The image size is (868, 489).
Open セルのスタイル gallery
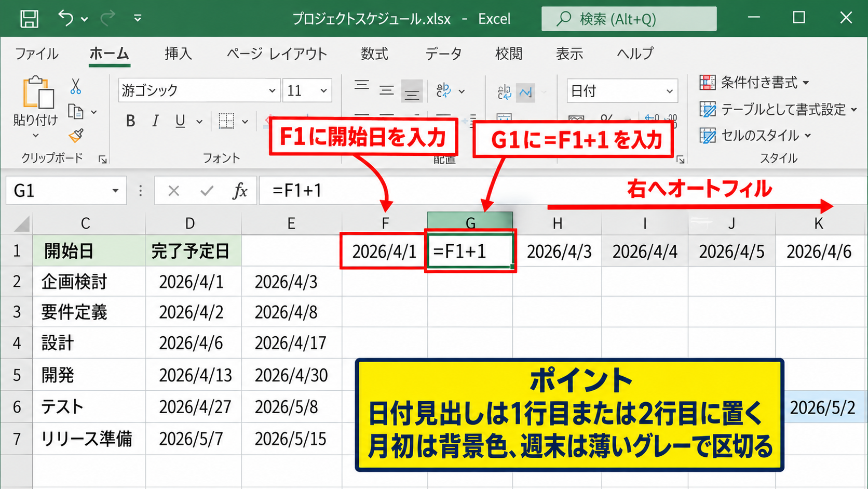click(755, 136)
